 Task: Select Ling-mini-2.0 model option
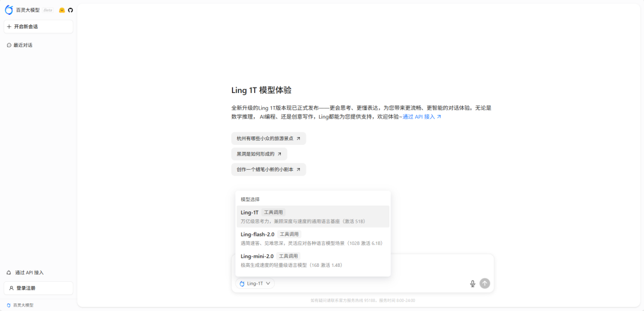(x=313, y=260)
